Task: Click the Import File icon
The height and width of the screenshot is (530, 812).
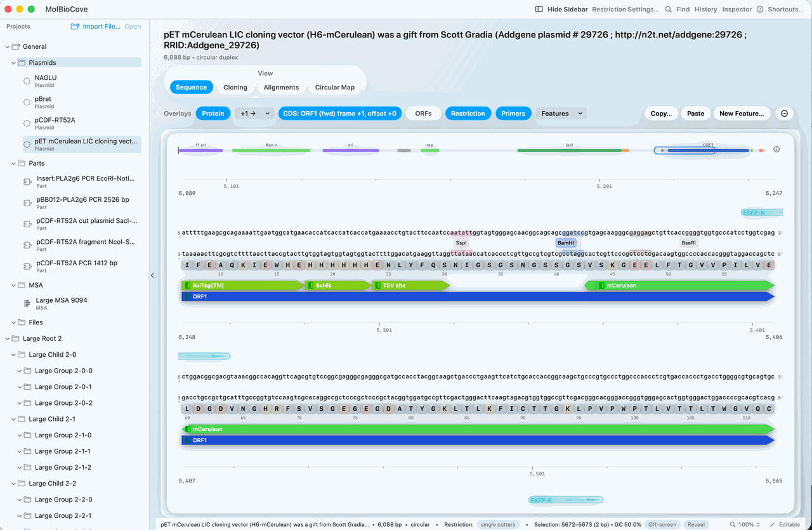Action: (76, 27)
